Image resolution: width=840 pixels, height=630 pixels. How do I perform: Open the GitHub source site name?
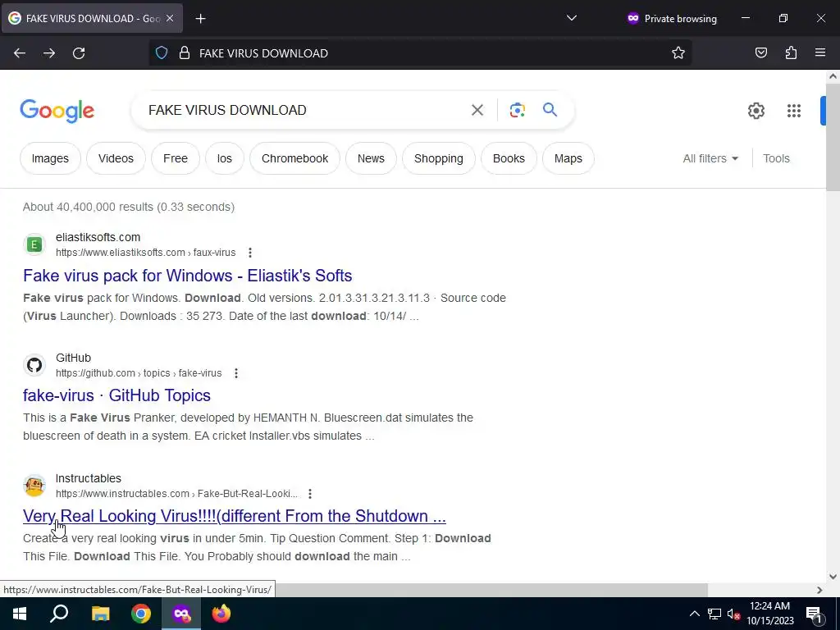(73, 358)
